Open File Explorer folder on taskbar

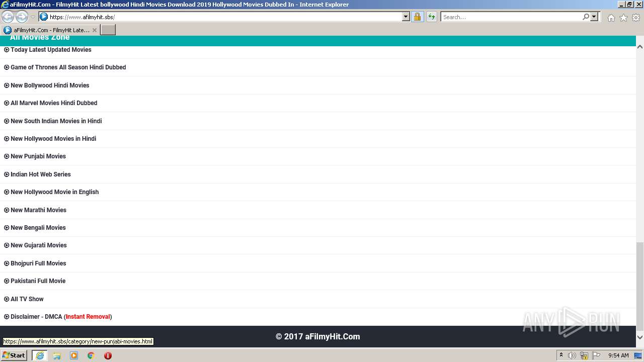click(57, 355)
